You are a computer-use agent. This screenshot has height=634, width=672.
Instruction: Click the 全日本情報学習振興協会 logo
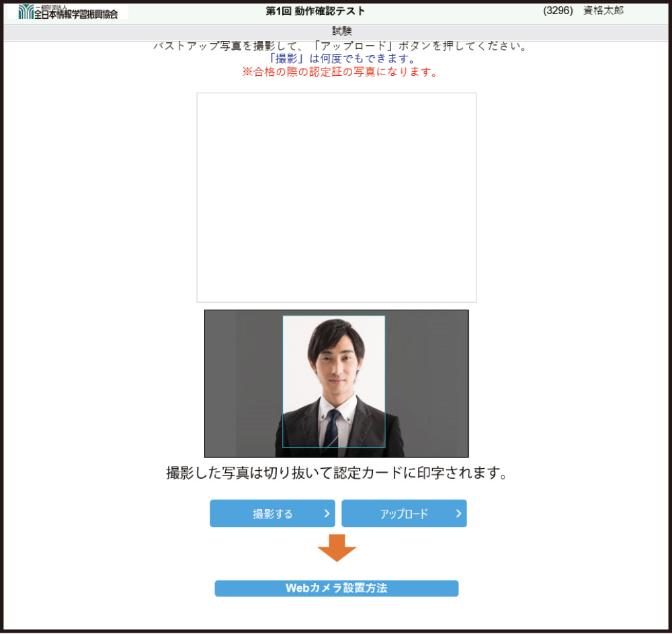[68, 12]
